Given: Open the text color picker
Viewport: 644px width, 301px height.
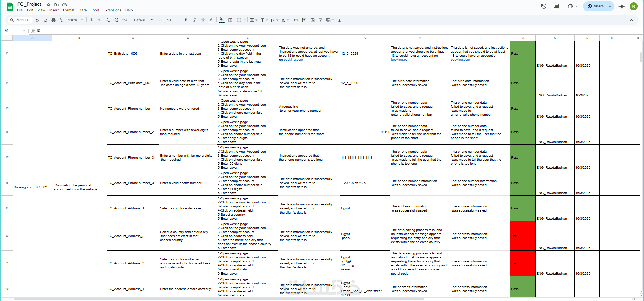Looking at the screenshot, I should click(x=211, y=20).
